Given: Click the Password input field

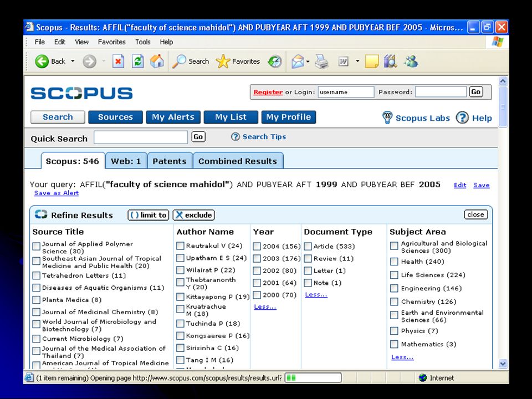Looking at the screenshot, I should tap(441, 92).
